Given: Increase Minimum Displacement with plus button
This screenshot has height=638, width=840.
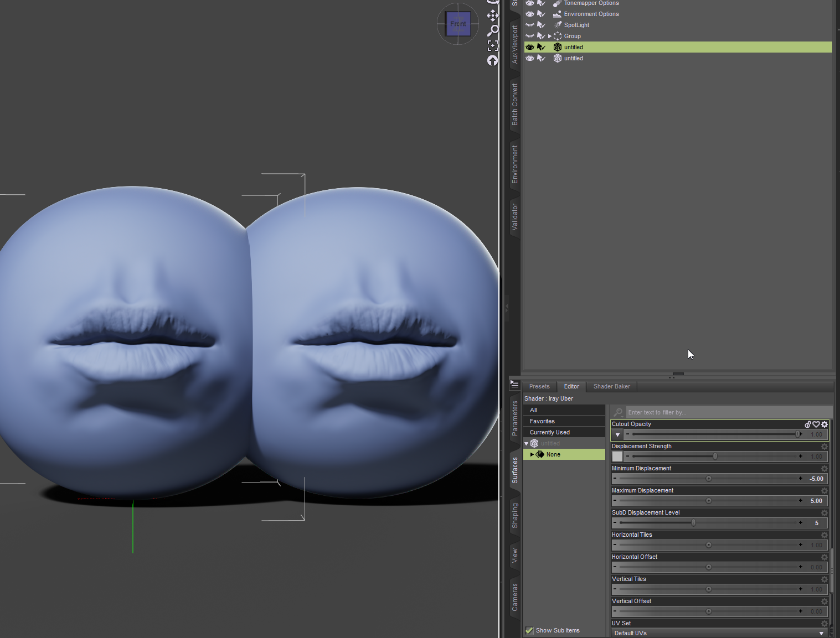Looking at the screenshot, I should point(801,479).
